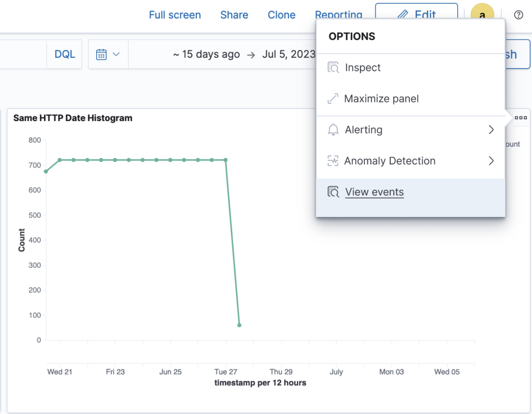Click the Share link
Viewport: 532px width, 414px height.
click(234, 15)
